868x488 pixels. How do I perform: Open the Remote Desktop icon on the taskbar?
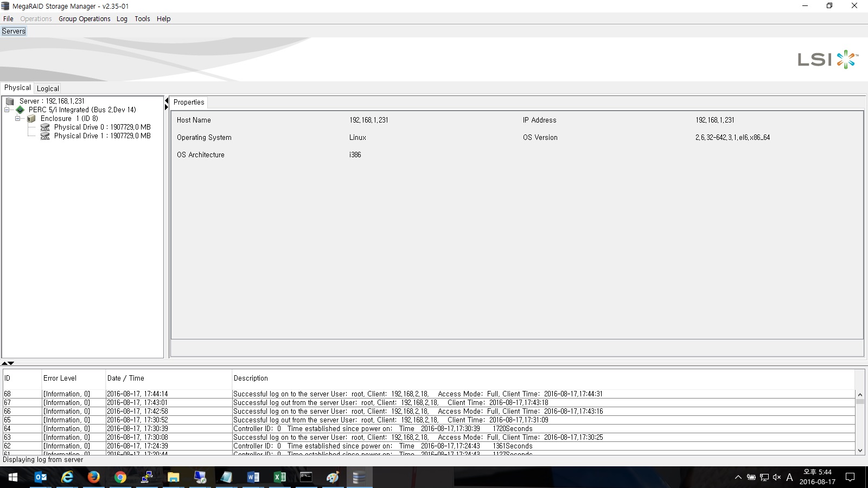pos(200,477)
